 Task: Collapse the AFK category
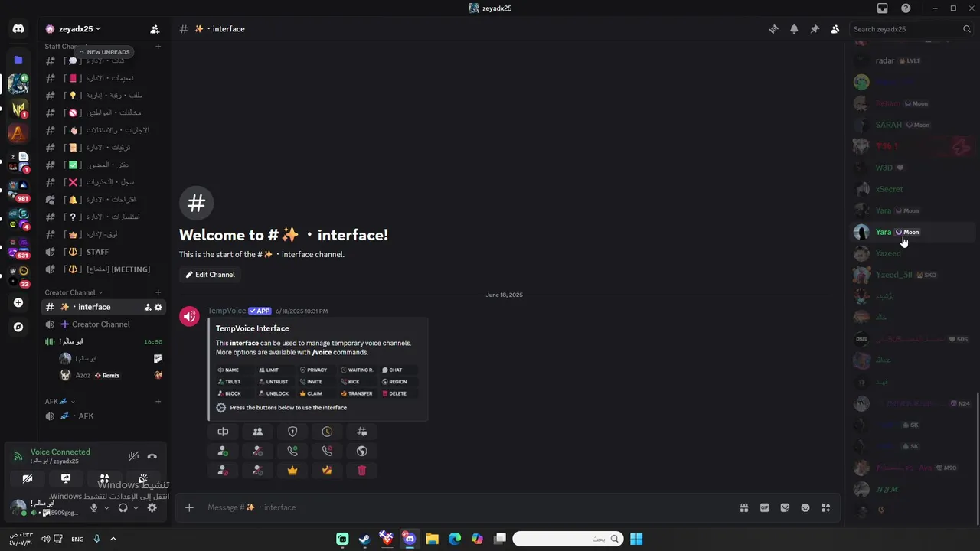(60, 401)
